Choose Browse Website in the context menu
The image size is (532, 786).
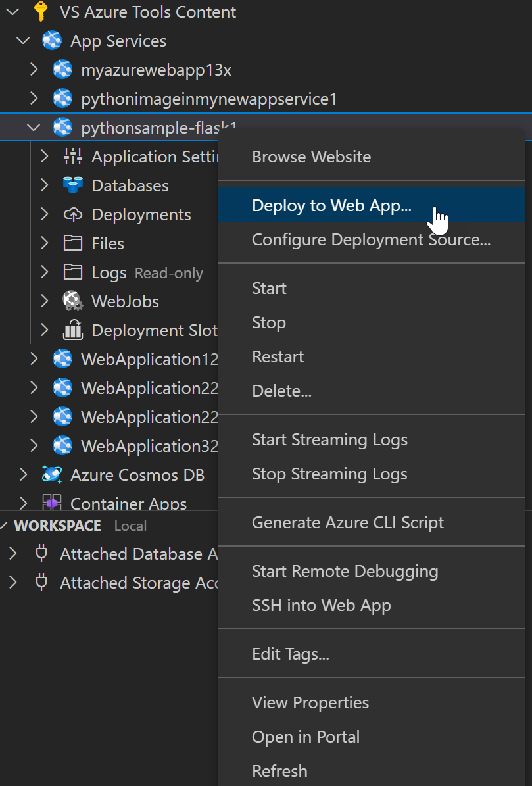311,157
